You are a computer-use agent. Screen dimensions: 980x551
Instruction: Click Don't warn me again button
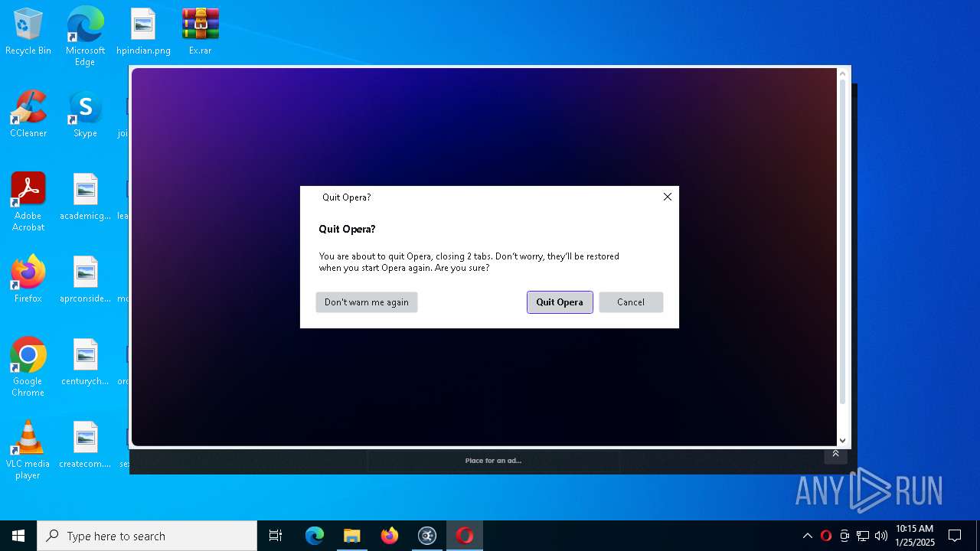(x=367, y=302)
